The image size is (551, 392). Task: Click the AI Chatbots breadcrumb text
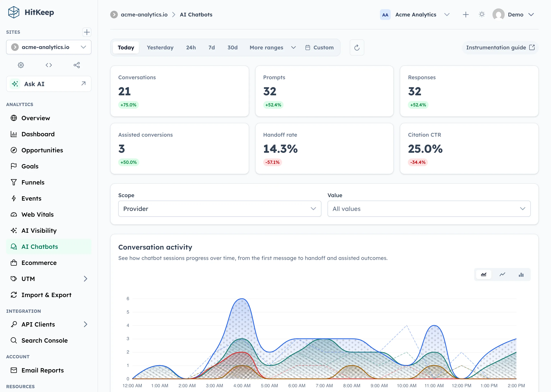pyautogui.click(x=196, y=15)
